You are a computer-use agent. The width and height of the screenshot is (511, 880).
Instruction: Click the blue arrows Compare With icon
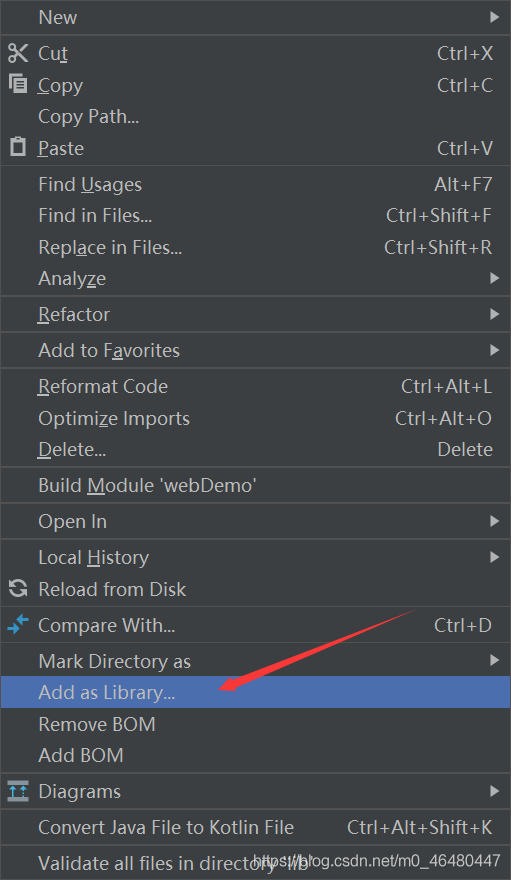click(x=18, y=624)
